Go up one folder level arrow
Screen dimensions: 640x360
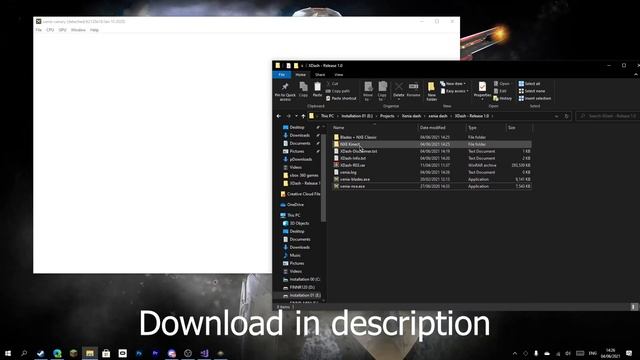click(303, 116)
